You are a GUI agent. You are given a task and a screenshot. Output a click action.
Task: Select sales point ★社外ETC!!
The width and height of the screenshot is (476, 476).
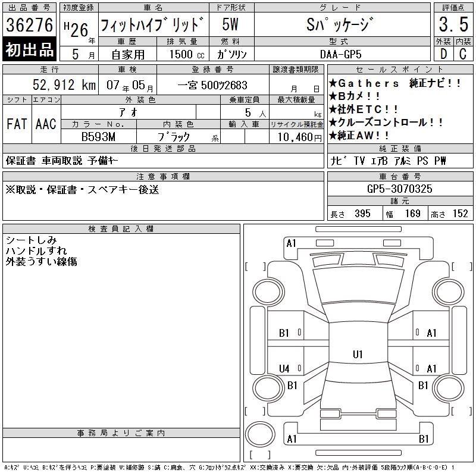364,109
